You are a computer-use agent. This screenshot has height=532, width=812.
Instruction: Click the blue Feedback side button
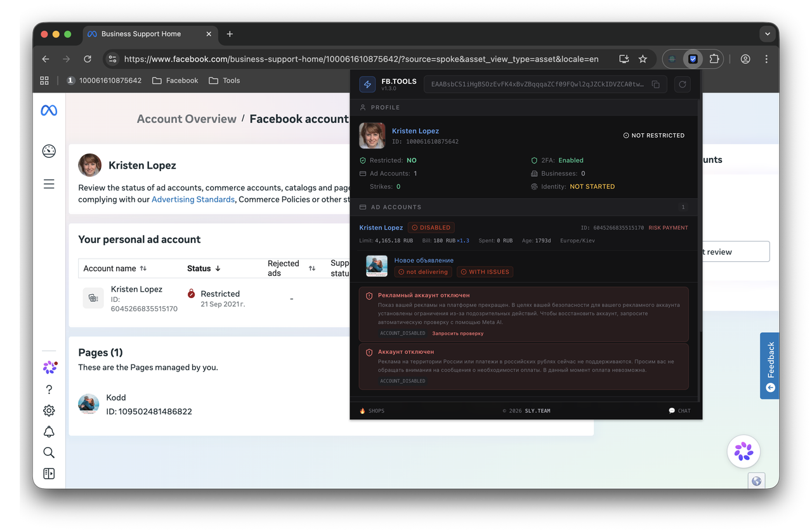[769, 366]
